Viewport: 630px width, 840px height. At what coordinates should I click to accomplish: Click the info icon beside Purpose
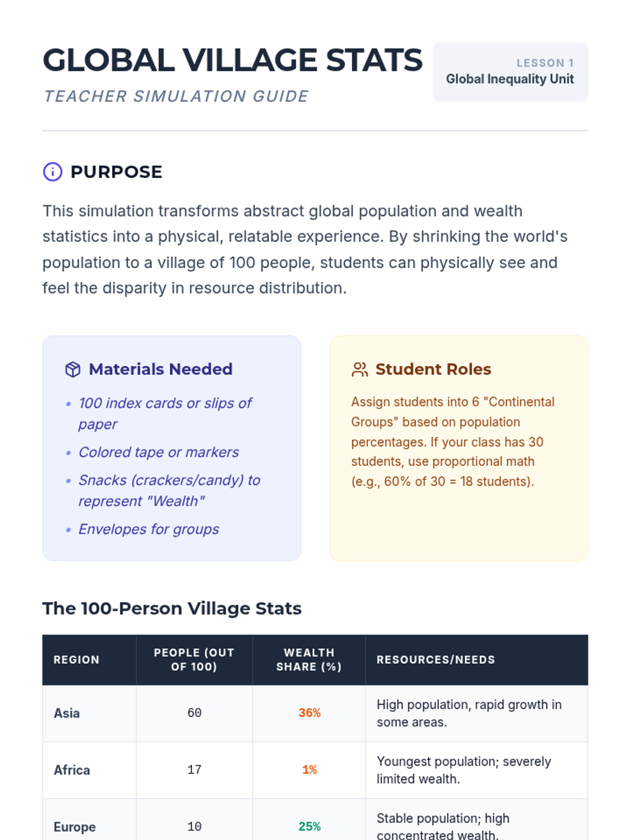coord(52,172)
